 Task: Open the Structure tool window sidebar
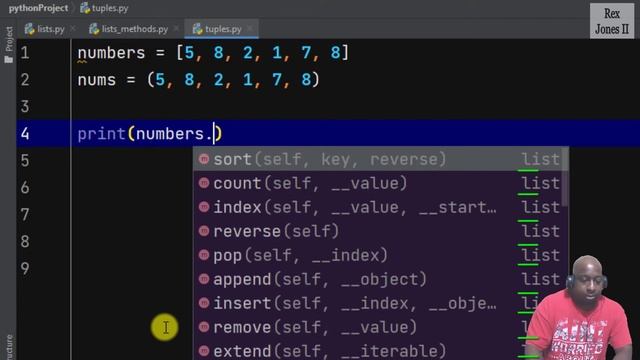point(9,347)
